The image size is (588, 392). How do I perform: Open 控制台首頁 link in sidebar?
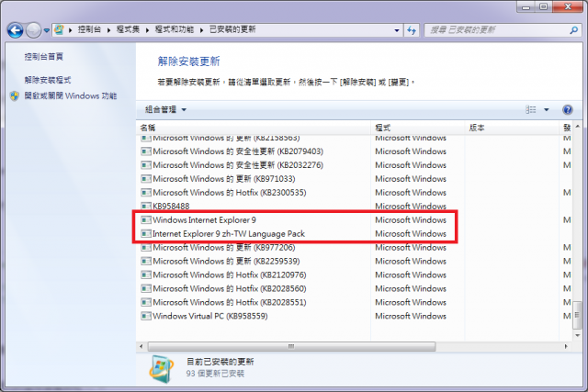pos(44,57)
